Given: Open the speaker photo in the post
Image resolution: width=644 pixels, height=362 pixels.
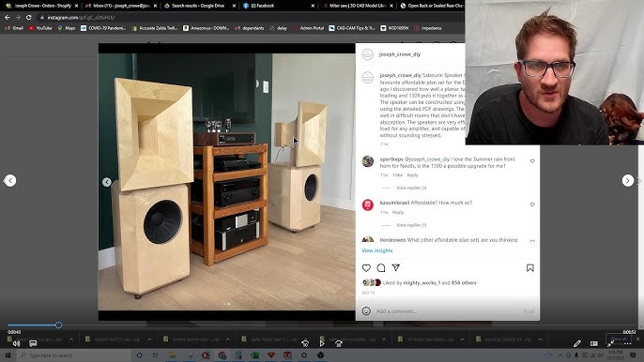Looking at the screenshot, I should 227,182.
